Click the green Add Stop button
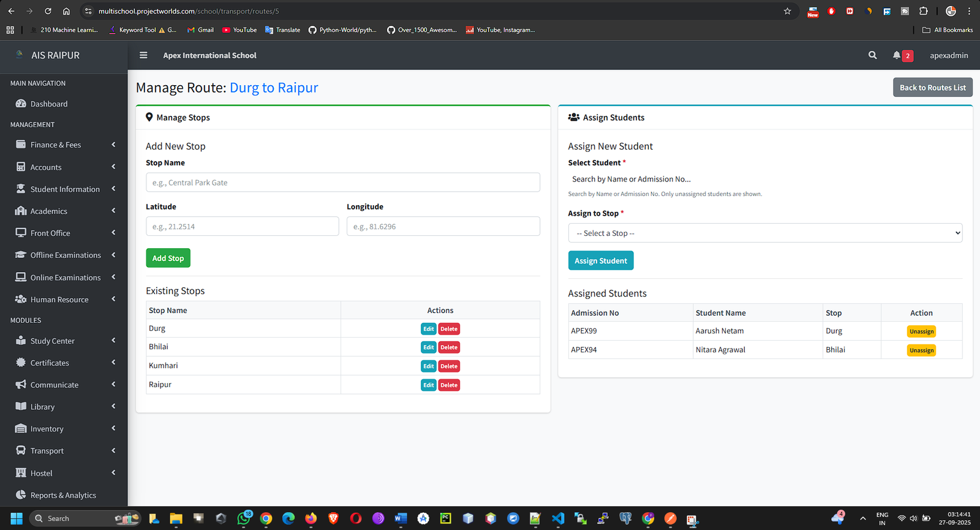Image resolution: width=980 pixels, height=530 pixels. [x=168, y=258]
